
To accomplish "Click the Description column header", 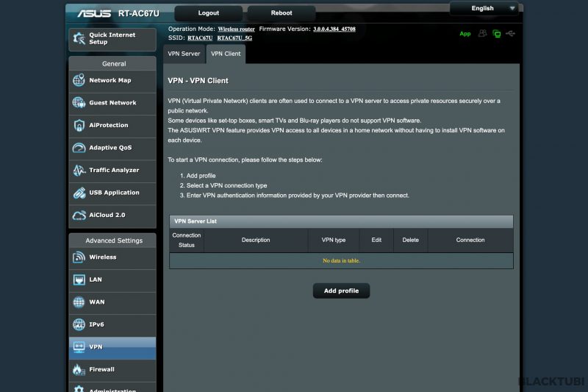I will point(256,240).
